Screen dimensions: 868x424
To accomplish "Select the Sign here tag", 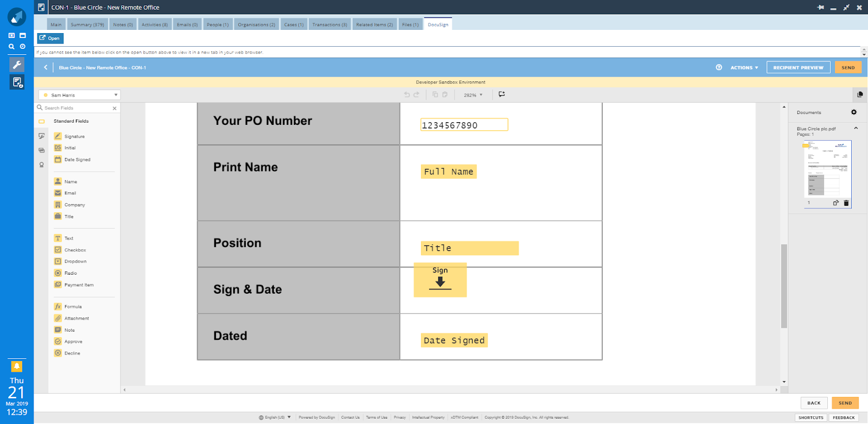I will [x=440, y=280].
